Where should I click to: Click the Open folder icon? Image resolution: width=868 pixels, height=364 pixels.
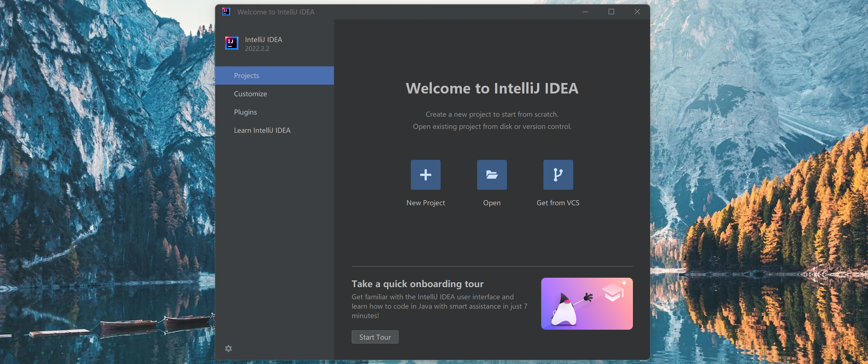click(492, 175)
